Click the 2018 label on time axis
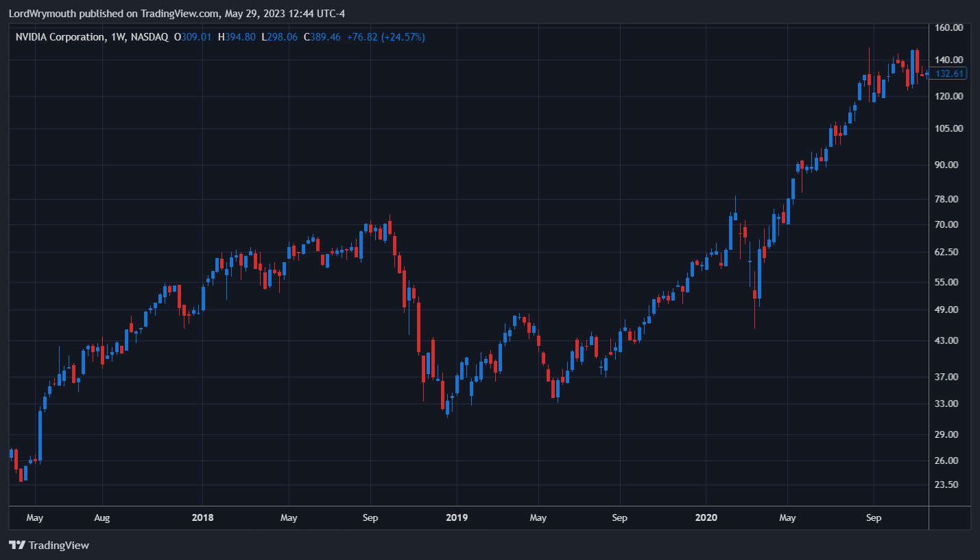 click(x=203, y=517)
